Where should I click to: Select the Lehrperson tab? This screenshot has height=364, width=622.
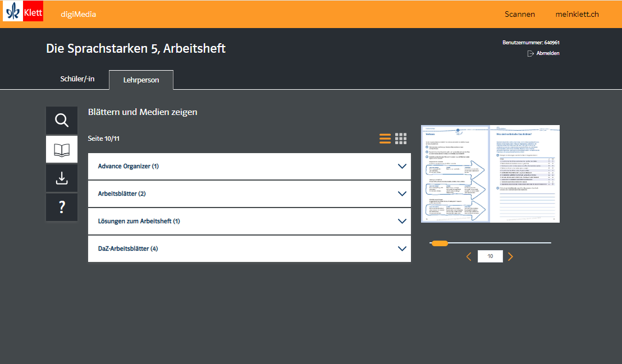(141, 80)
